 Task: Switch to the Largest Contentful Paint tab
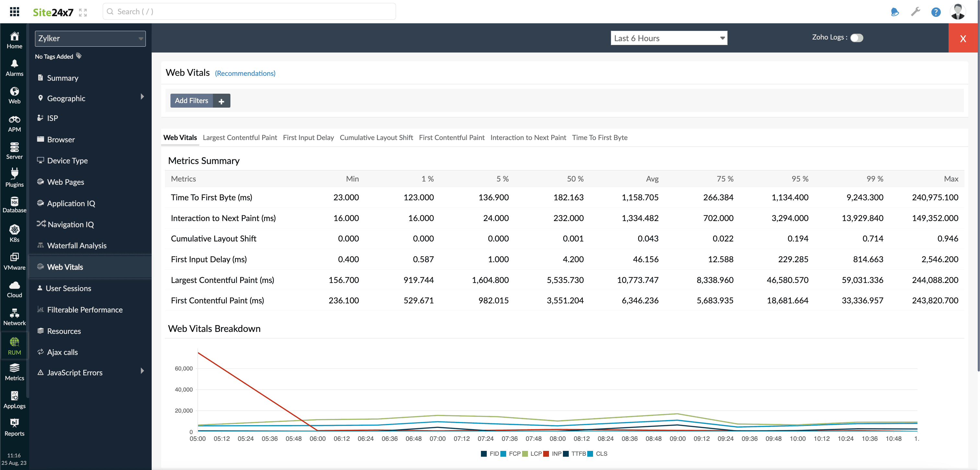tap(240, 137)
